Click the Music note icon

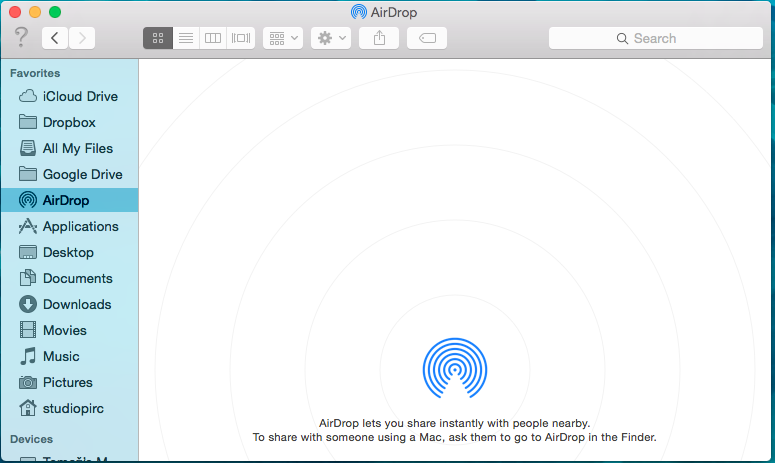pyautogui.click(x=28, y=356)
